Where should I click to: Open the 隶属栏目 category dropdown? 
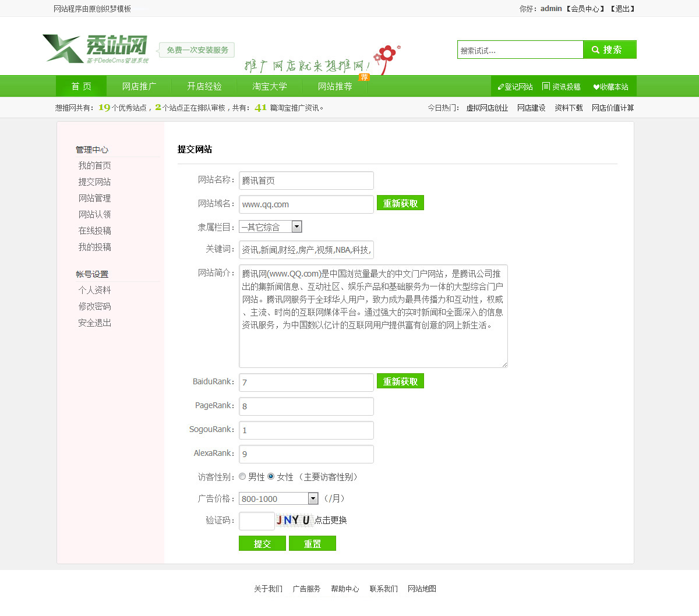[270, 227]
